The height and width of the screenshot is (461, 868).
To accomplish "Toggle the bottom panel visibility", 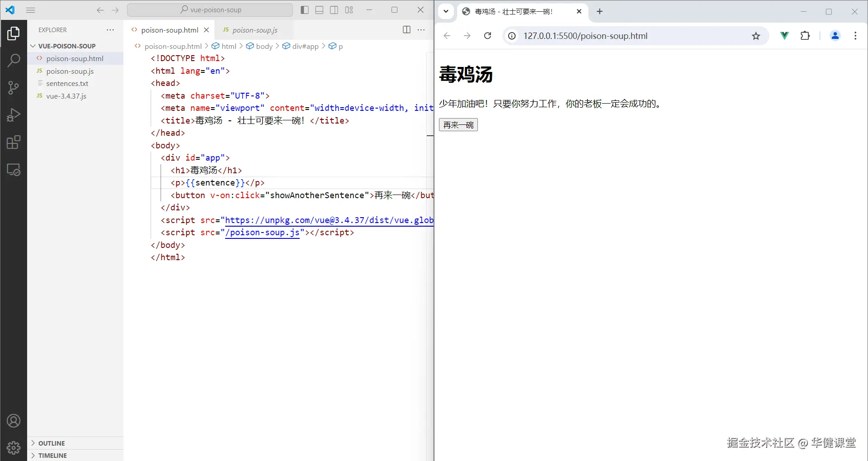I will coord(319,10).
